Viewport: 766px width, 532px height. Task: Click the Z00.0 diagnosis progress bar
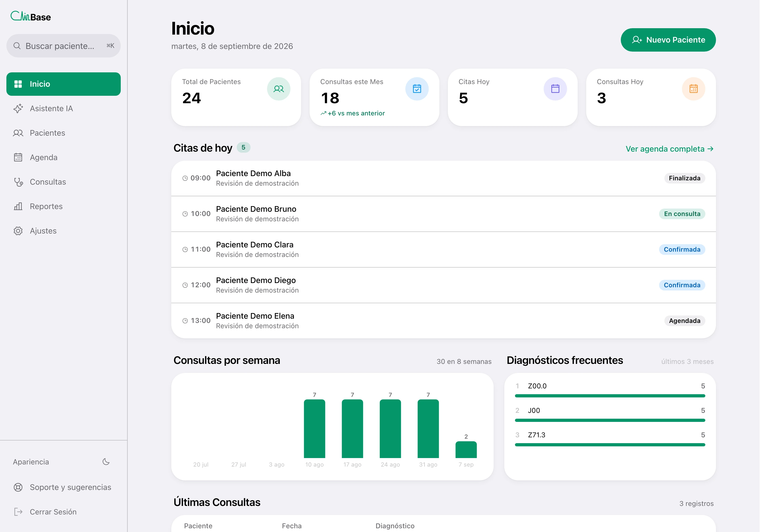point(610,396)
